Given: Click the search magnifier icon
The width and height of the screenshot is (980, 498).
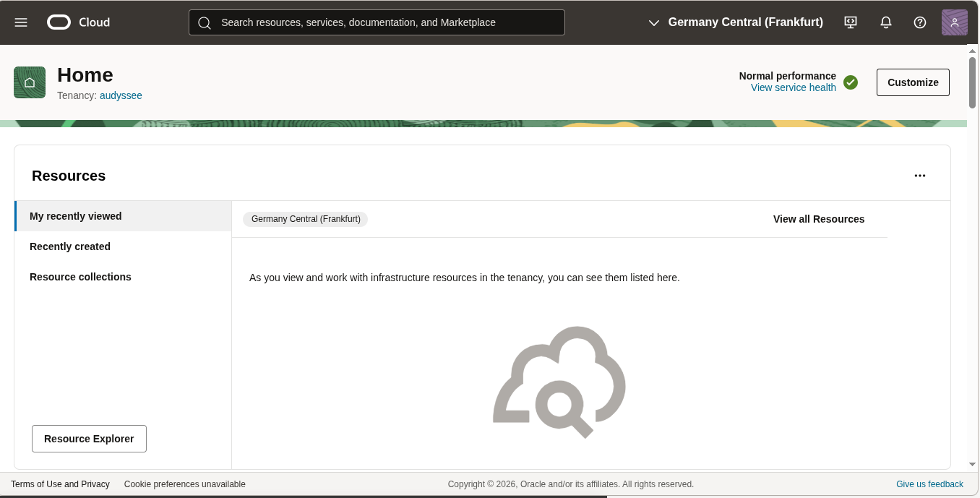Looking at the screenshot, I should pos(205,22).
